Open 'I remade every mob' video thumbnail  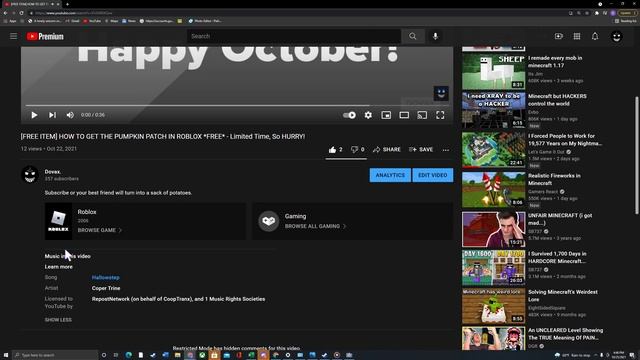click(493, 71)
